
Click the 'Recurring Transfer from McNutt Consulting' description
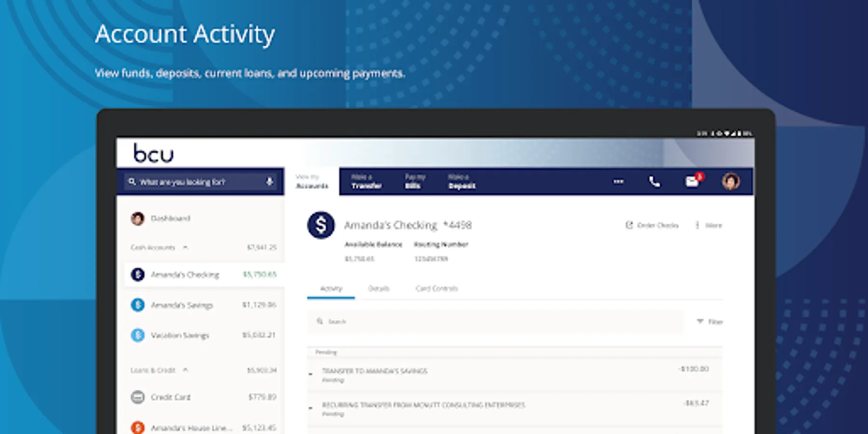[423, 405]
